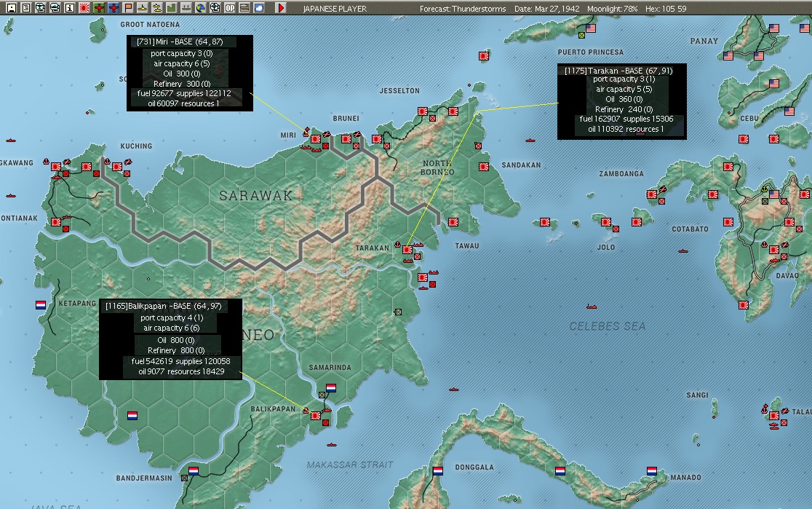Image resolution: width=812 pixels, height=509 pixels.
Task: Open the globe icon in the toolbar
Action: point(200,8)
